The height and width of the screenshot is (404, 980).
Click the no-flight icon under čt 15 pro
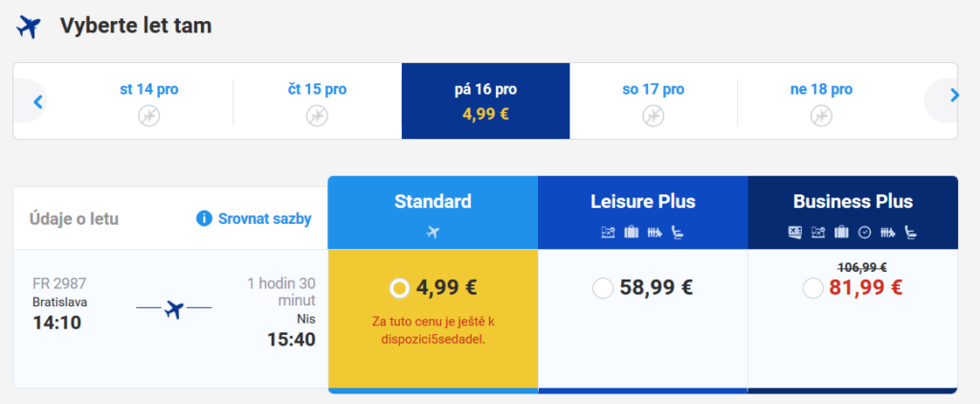317,116
